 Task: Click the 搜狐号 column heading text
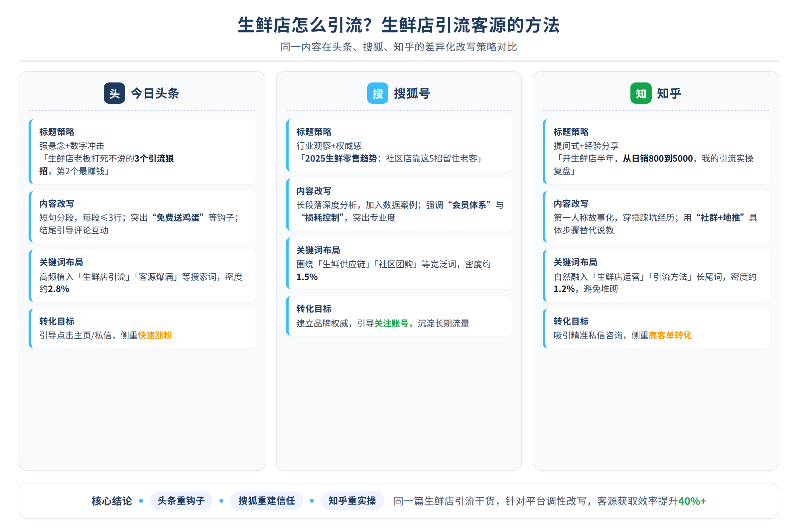[412, 93]
